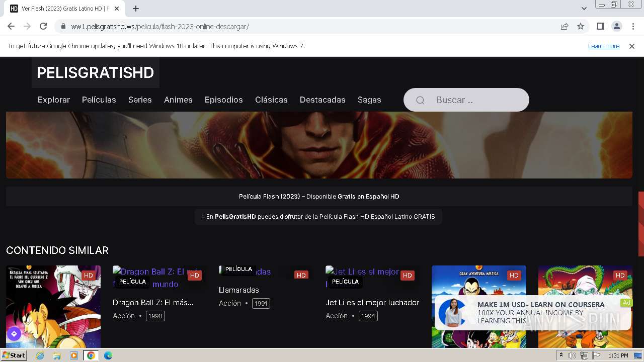
Task: Select the 1994 year tag
Action: pos(368,316)
